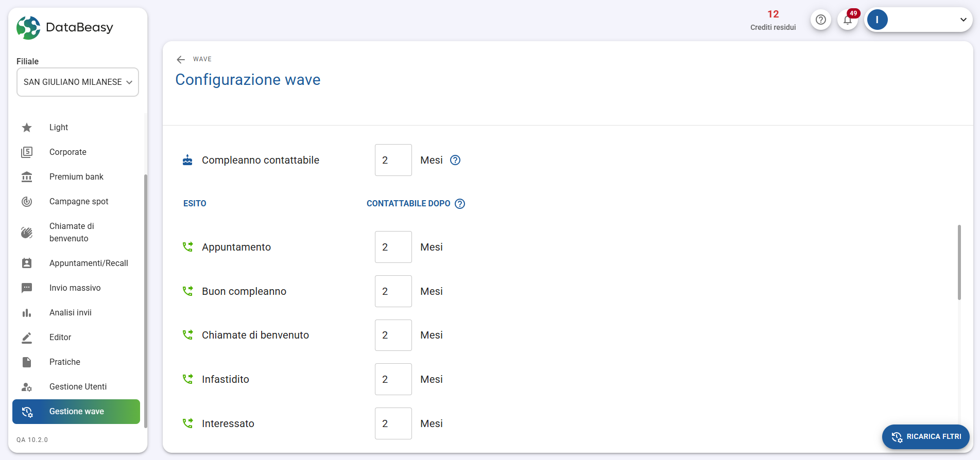This screenshot has height=460, width=980.
Task: Expand the Filiale SAN GIULIANO MILANESE dropdown
Action: coord(78,82)
